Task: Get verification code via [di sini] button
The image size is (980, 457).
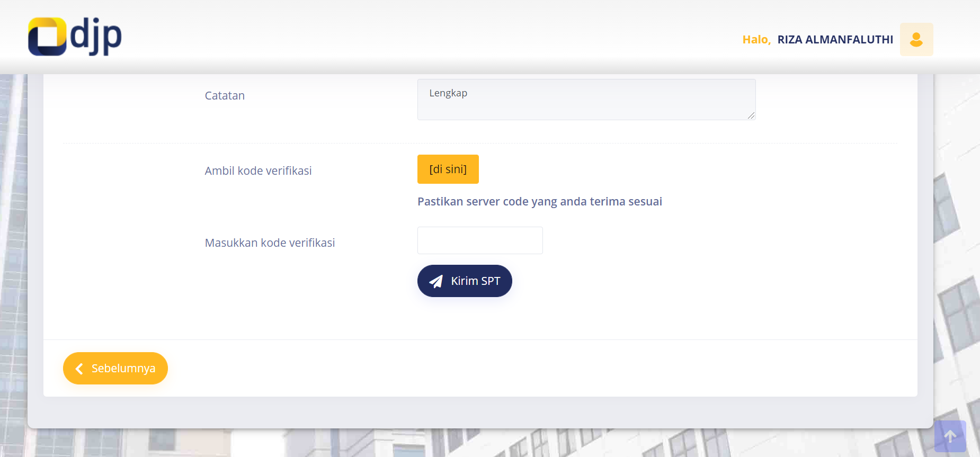Action: 448,169
